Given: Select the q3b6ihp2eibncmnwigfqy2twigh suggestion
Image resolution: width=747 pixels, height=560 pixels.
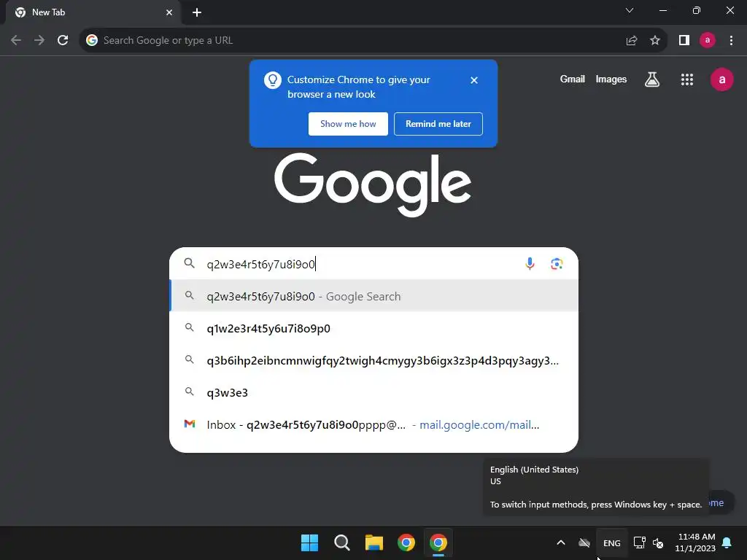Looking at the screenshot, I should (x=374, y=360).
